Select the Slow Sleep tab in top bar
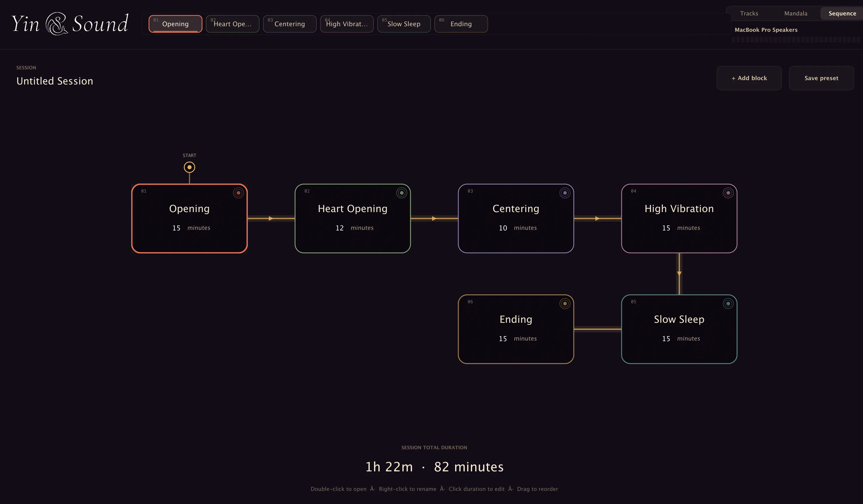 point(404,24)
